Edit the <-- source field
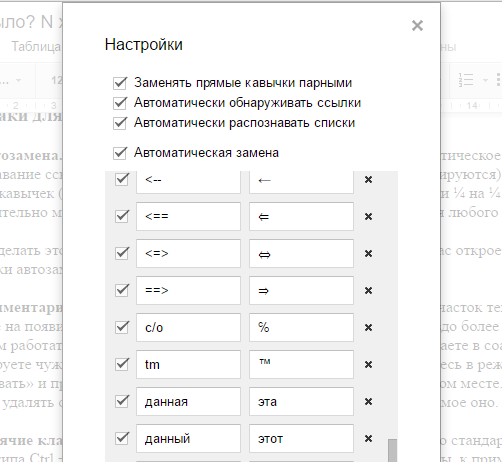This screenshot has height=462, width=502. point(188,182)
